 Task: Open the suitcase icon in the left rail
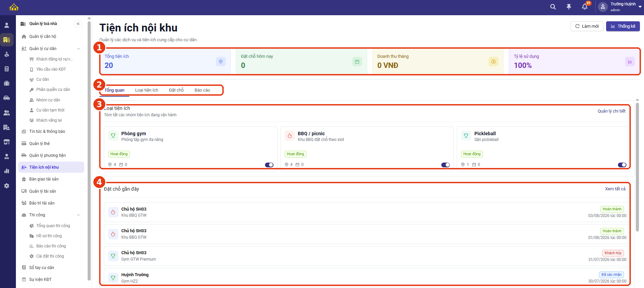coord(6,83)
